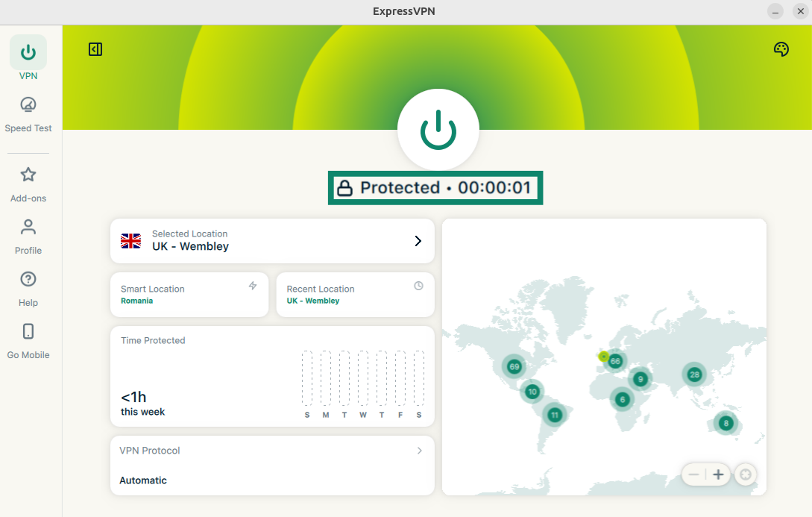Open the theme palette icon
812x517 pixels.
click(781, 49)
